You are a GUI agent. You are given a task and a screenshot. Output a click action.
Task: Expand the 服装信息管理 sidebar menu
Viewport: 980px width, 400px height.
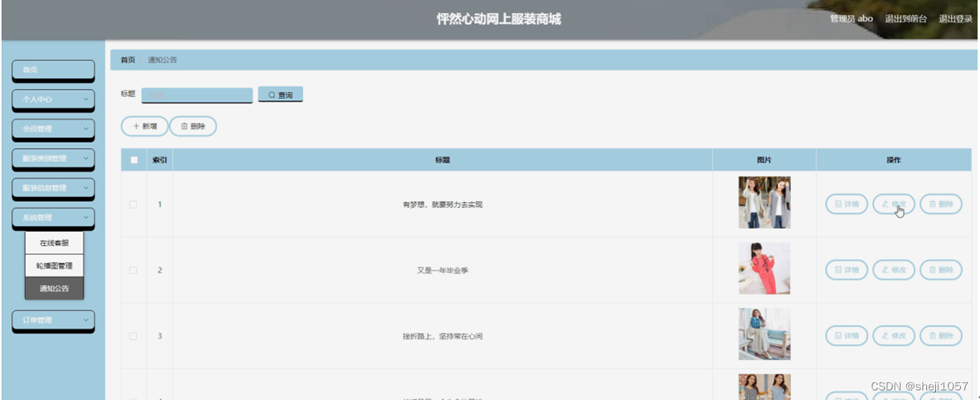53,188
